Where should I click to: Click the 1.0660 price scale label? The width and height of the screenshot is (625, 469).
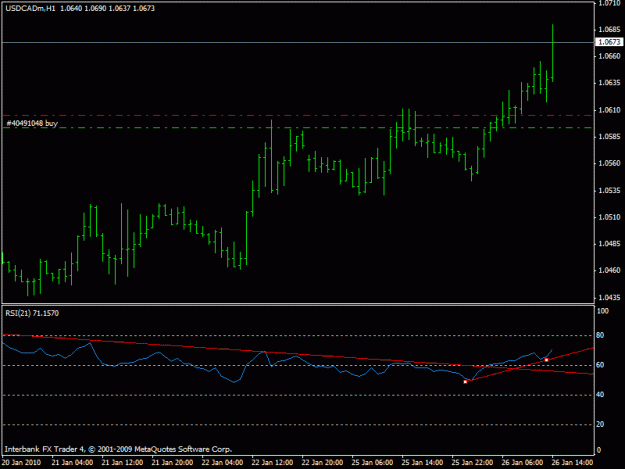click(609, 56)
